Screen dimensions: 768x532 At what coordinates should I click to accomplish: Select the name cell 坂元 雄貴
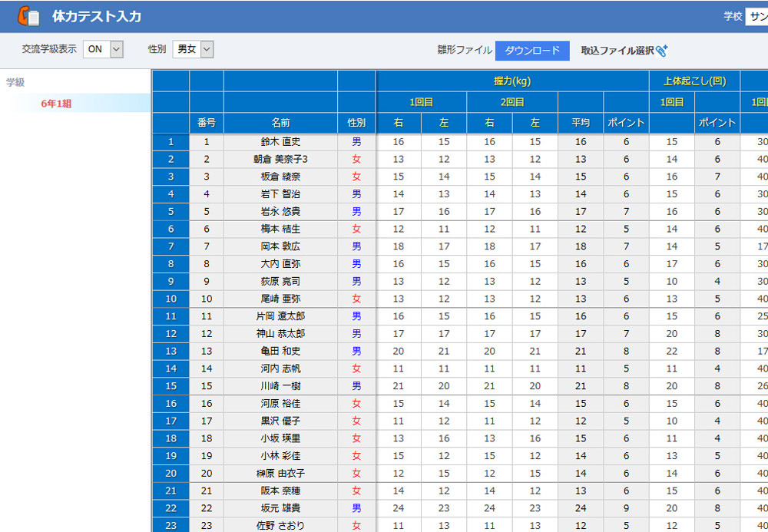pos(280,508)
